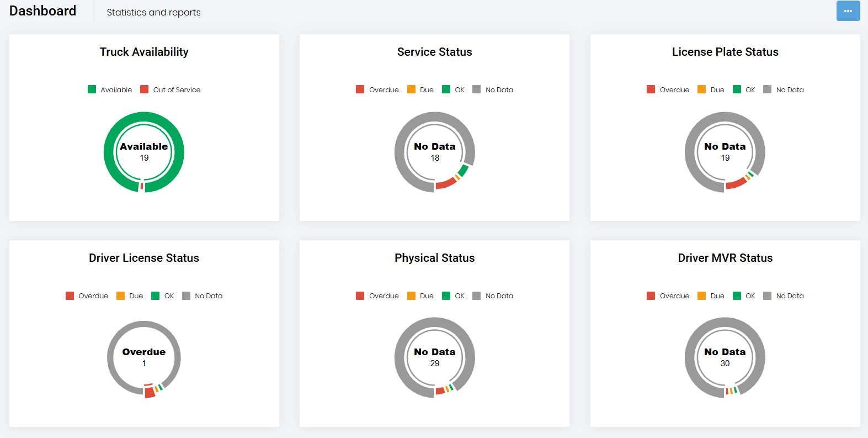Open the three-dots options menu button
The height and width of the screenshot is (438, 868).
click(848, 11)
